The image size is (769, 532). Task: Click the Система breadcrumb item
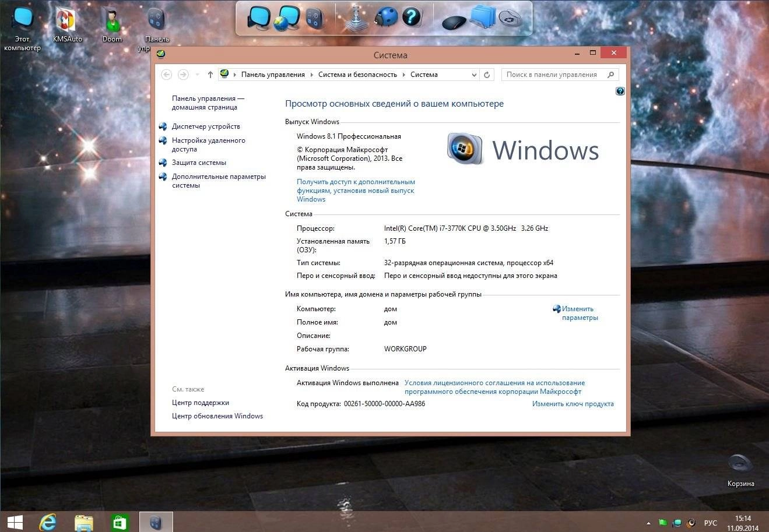(424, 75)
